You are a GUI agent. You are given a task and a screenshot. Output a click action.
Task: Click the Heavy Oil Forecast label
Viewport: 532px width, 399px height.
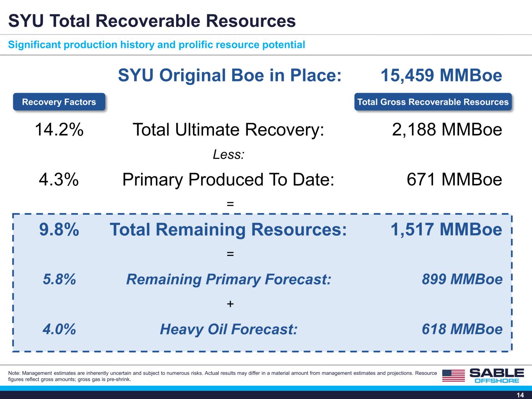(x=229, y=329)
